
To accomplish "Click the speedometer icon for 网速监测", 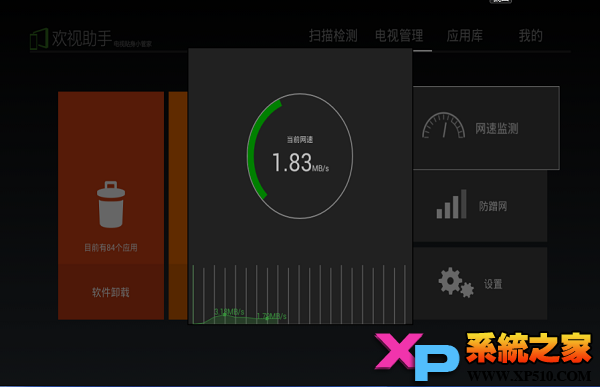I will pos(443,125).
